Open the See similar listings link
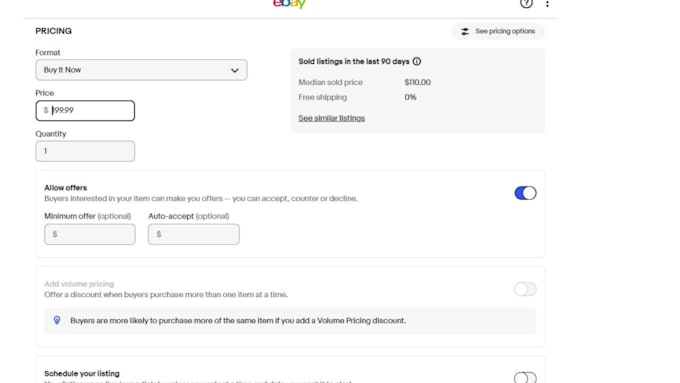This screenshot has width=680, height=383. click(331, 118)
